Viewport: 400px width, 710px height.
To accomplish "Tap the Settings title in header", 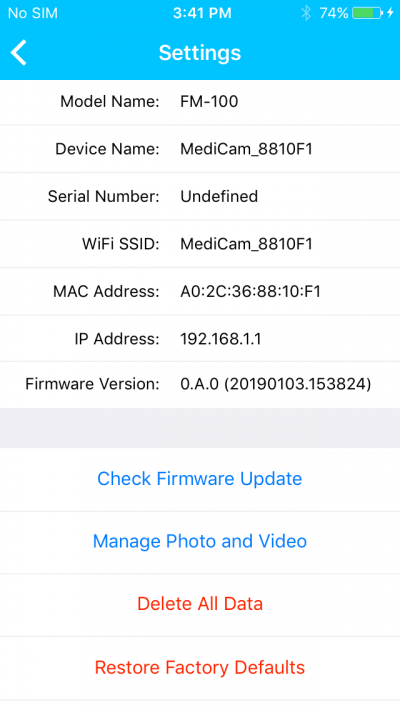I will coord(200,53).
